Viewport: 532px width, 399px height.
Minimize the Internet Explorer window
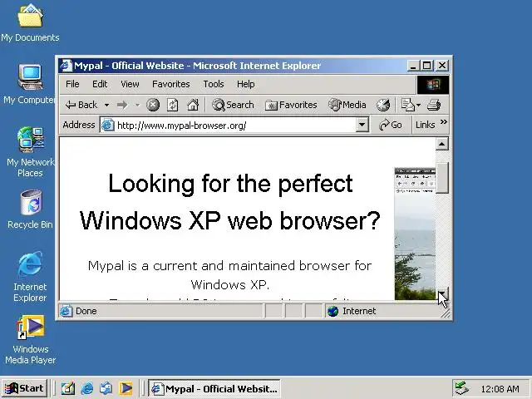pyautogui.click(x=413, y=66)
